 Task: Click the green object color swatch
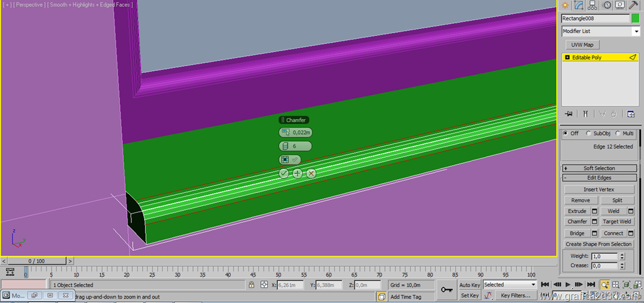point(635,19)
